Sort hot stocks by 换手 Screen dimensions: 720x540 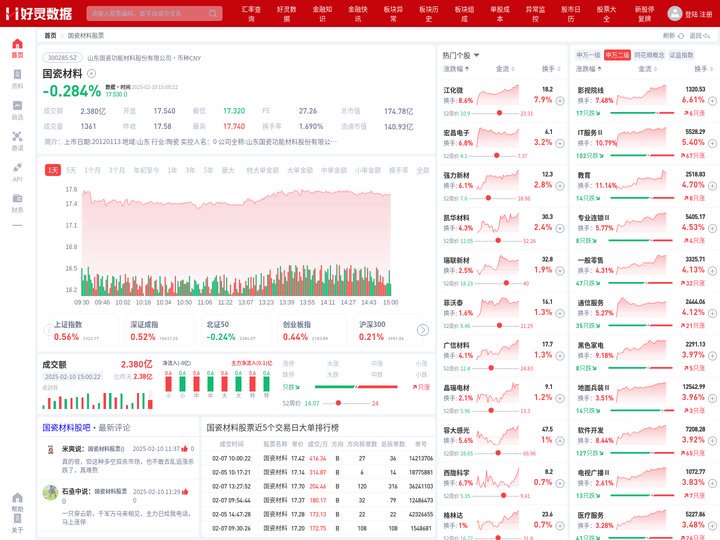click(x=551, y=69)
